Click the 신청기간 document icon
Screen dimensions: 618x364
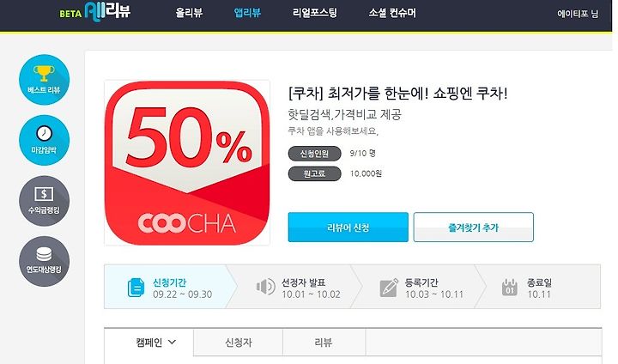pos(136,288)
